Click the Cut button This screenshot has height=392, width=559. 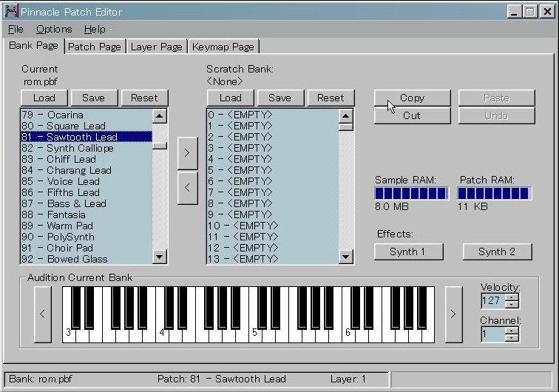pos(413,115)
